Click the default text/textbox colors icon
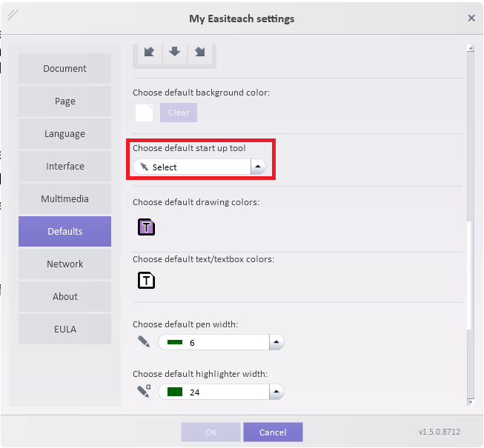Screen dimensions: 484x448 (x=146, y=280)
